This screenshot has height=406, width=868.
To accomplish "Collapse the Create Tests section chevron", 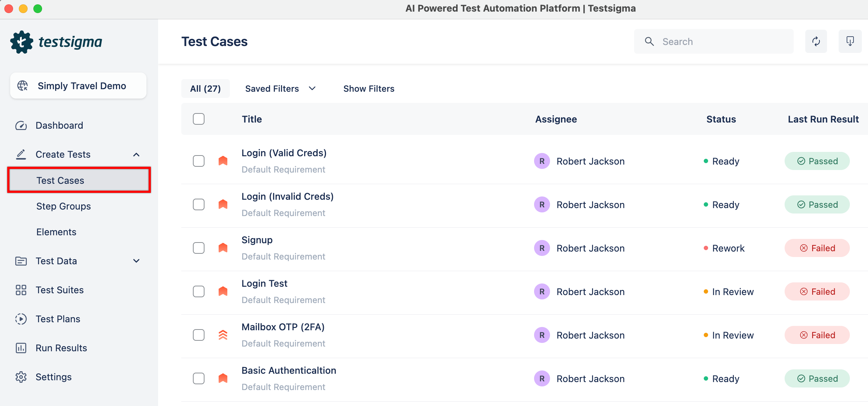I will click(x=136, y=155).
